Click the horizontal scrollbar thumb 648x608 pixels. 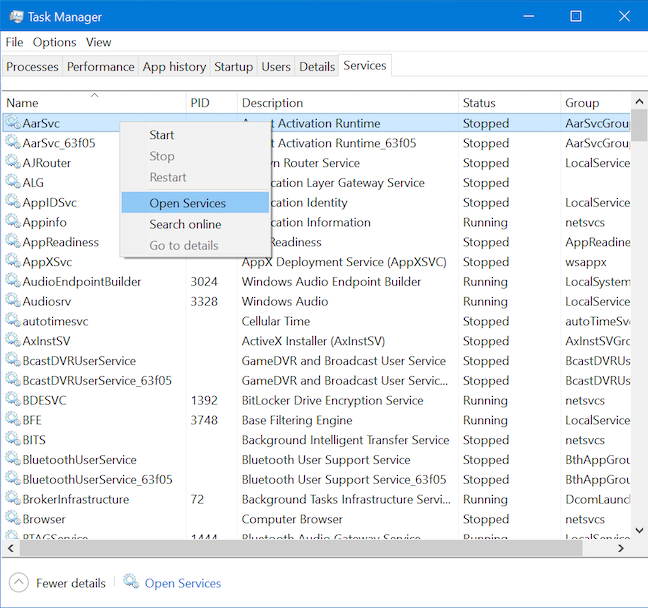pyautogui.click(x=301, y=548)
